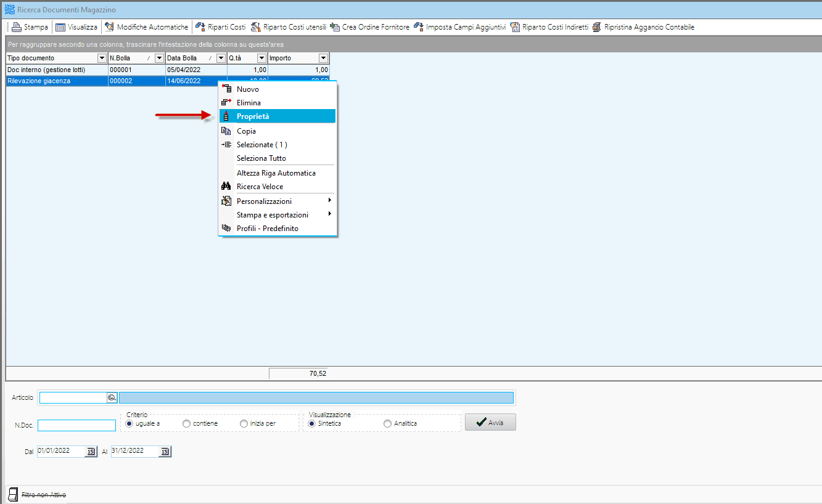
Task: Open the N.Bolla column filter dropdown
Action: [159, 58]
